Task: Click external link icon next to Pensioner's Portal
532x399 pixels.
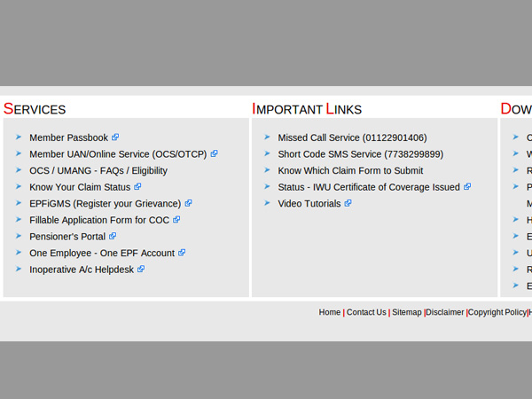Action: [x=113, y=237]
